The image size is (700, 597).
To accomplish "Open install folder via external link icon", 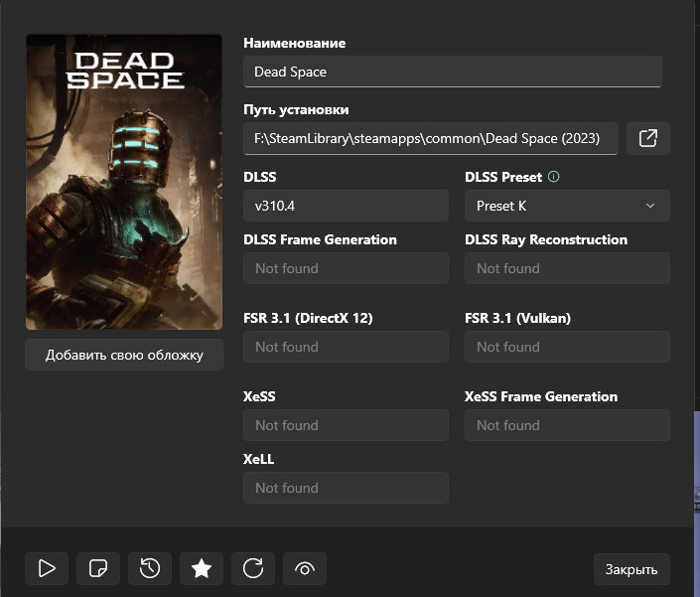I will pyautogui.click(x=648, y=138).
